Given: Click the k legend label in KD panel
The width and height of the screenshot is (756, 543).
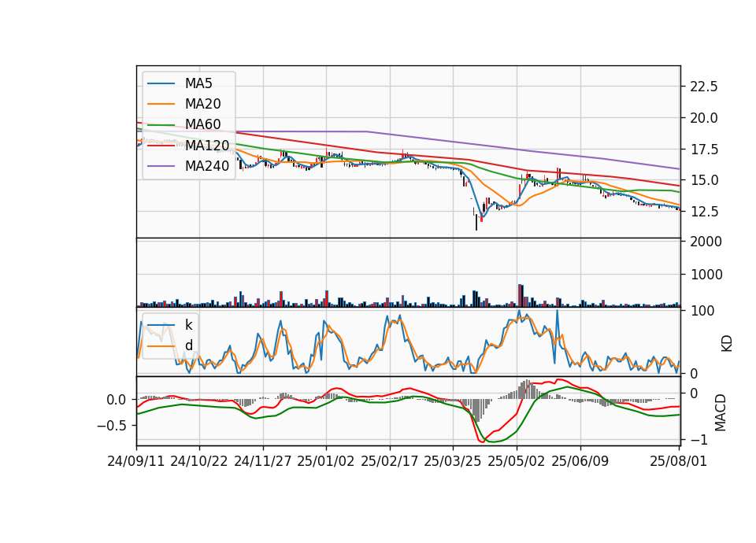Looking at the screenshot, I should (188, 325).
